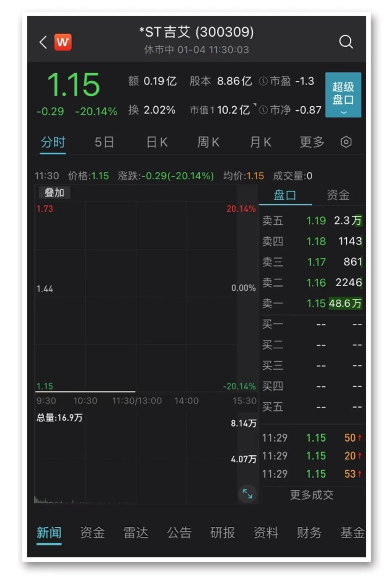Viewport: 392px width, 577px height.
Task: Tap the large 1.15 current price
Action: tap(74, 85)
